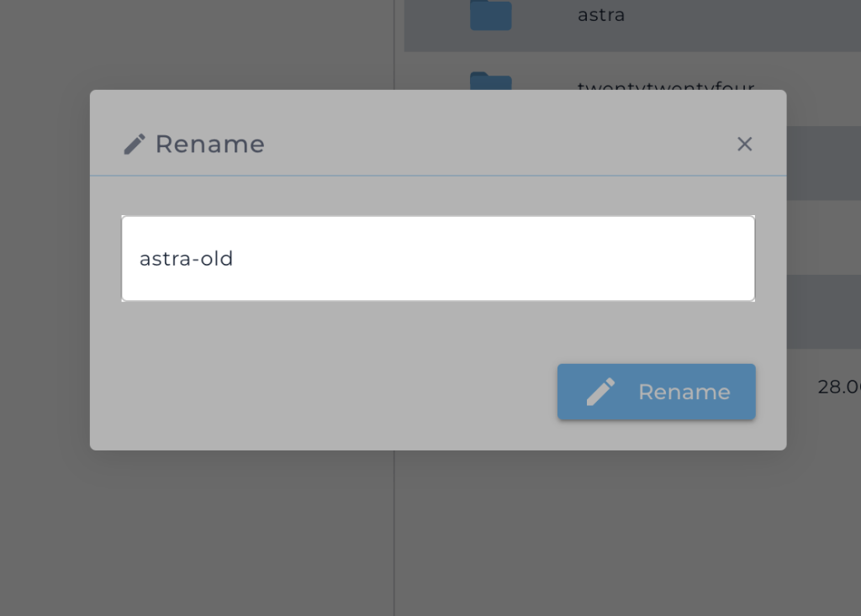Place cursor after the astra-old text
The image size is (861, 616).
[x=234, y=259]
